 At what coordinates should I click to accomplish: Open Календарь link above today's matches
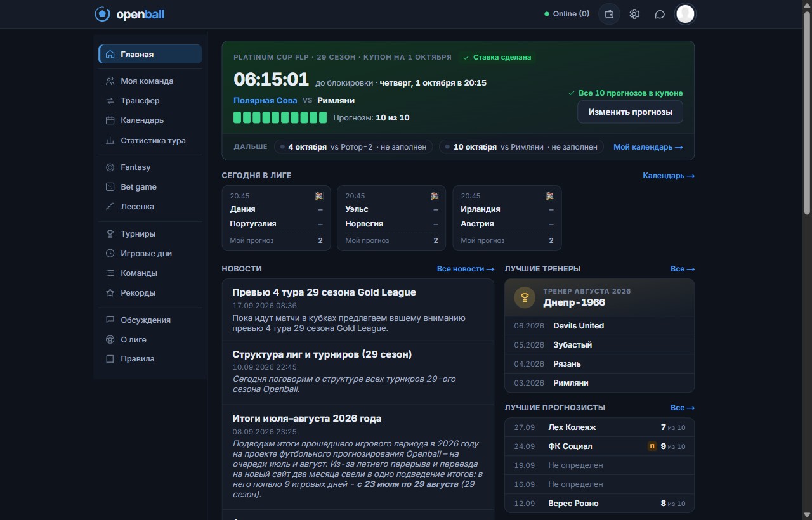tap(669, 176)
